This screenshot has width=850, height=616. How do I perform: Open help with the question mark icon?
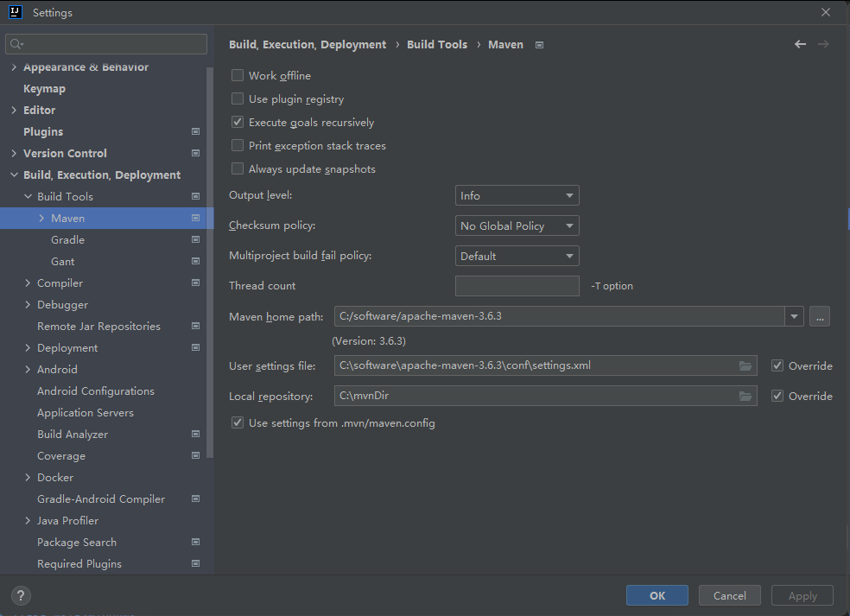[x=21, y=595]
